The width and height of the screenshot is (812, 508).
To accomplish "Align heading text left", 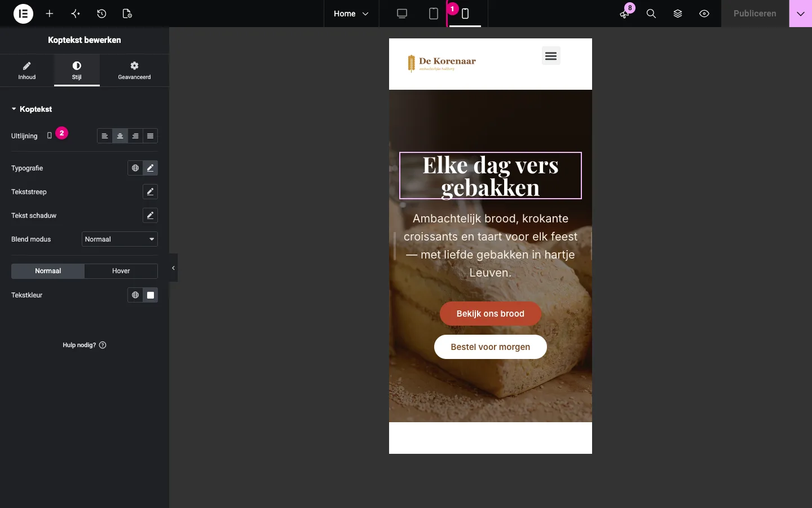I will pyautogui.click(x=105, y=136).
